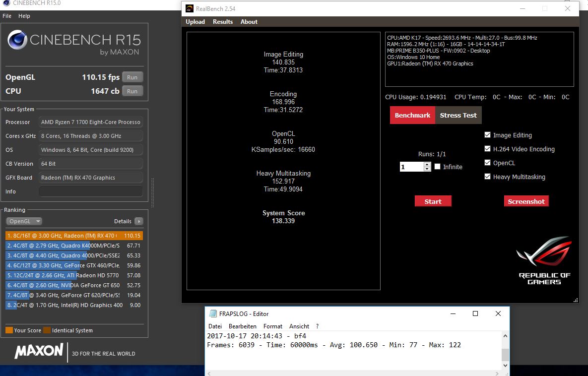
Task: Click the Editor horizontal scroll left arrow
Action: [x=209, y=374]
